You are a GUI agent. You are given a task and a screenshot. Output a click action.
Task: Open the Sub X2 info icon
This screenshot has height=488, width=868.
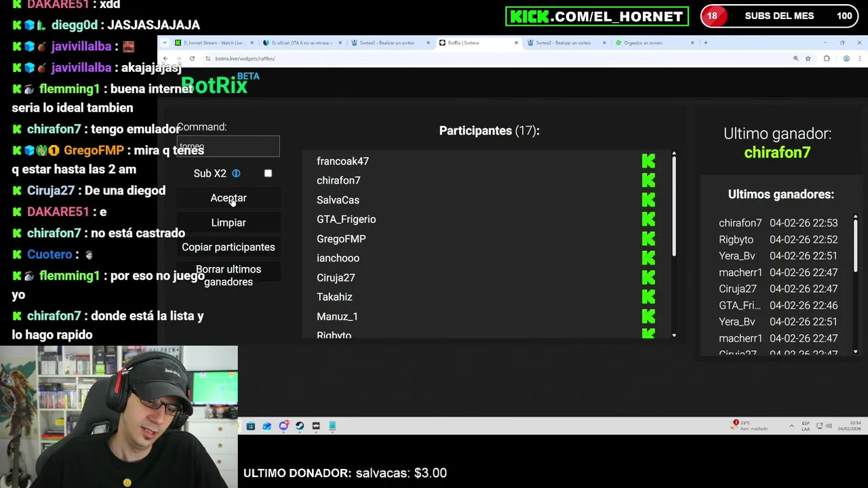(236, 174)
